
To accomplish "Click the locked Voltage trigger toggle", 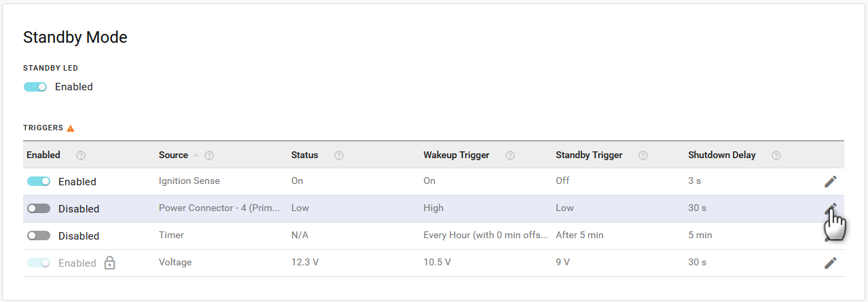I will pyautogui.click(x=39, y=263).
